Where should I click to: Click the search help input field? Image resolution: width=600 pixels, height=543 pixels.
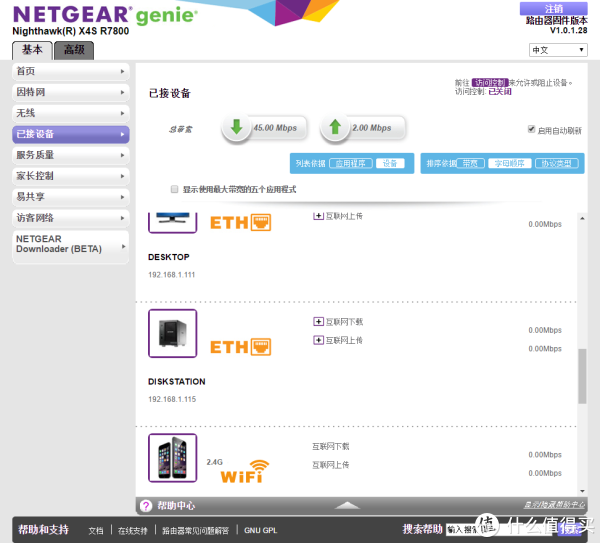pyautogui.click(x=501, y=530)
